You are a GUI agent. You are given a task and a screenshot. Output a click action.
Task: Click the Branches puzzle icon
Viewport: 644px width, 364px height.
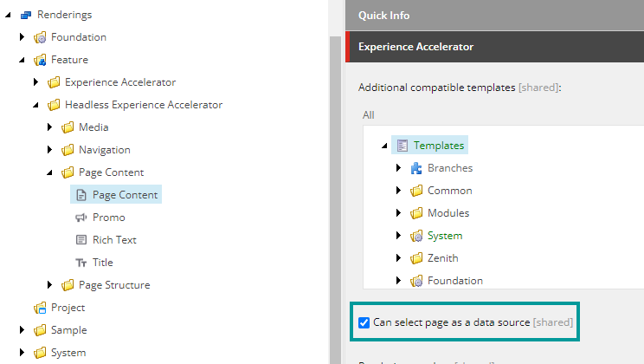click(x=416, y=168)
